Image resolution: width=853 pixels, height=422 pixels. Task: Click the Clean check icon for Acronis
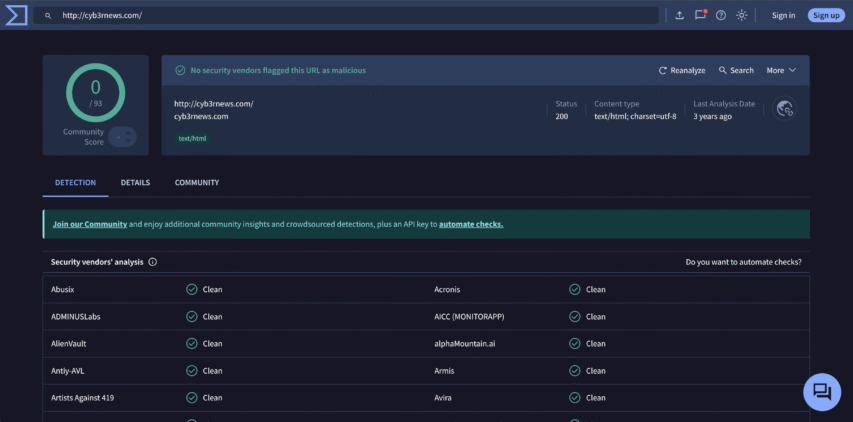tap(574, 289)
